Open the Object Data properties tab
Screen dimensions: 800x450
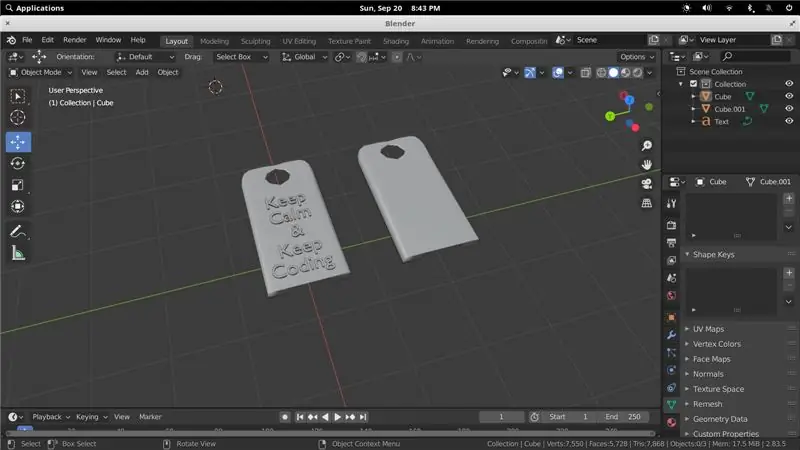click(671, 405)
